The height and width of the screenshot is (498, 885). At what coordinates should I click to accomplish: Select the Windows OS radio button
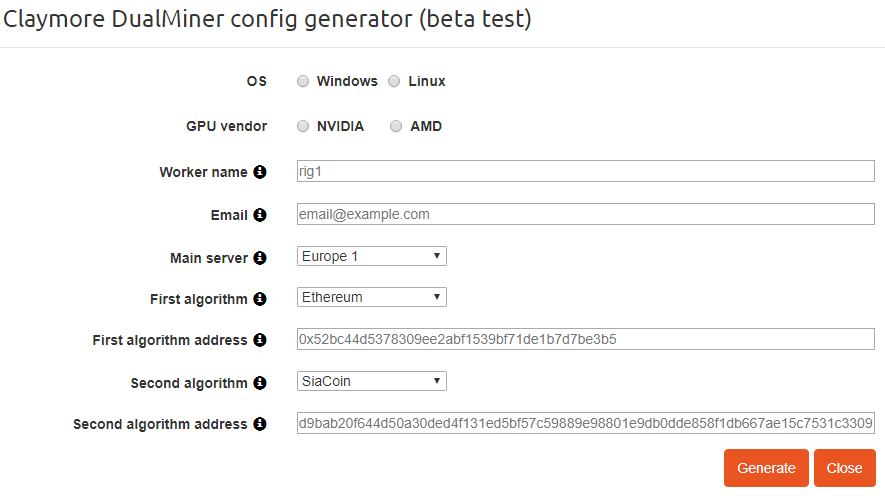[303, 82]
